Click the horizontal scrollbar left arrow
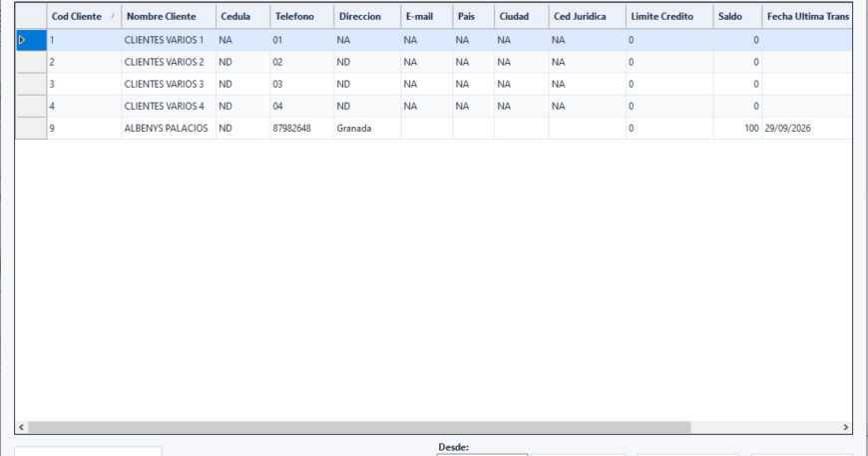868x456 pixels. 22,427
